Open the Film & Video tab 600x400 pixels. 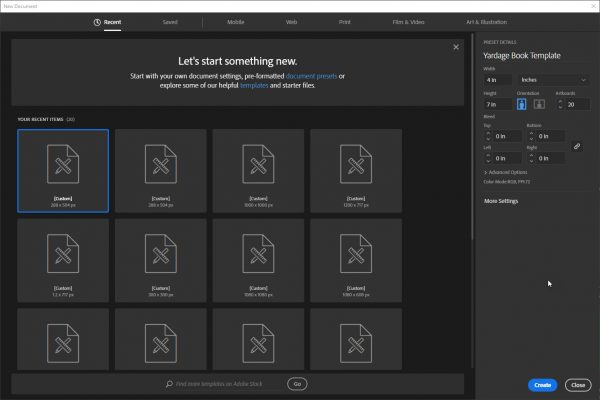click(x=408, y=21)
